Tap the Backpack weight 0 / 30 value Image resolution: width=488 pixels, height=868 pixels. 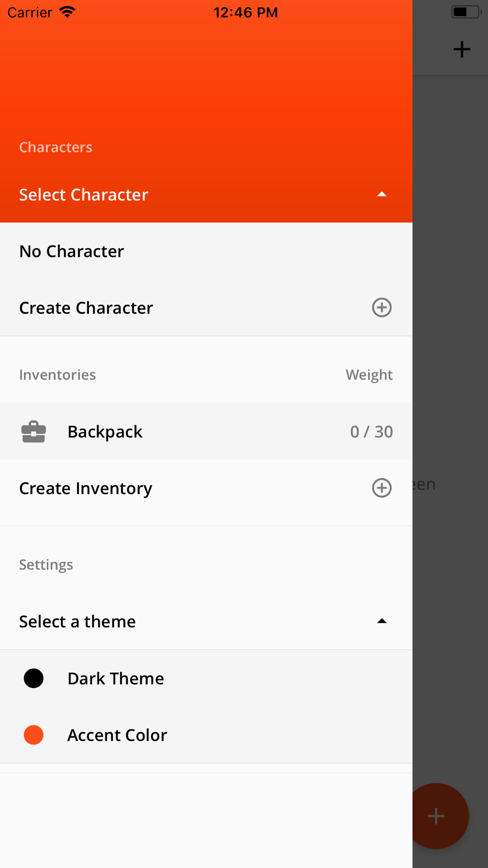[x=371, y=432]
